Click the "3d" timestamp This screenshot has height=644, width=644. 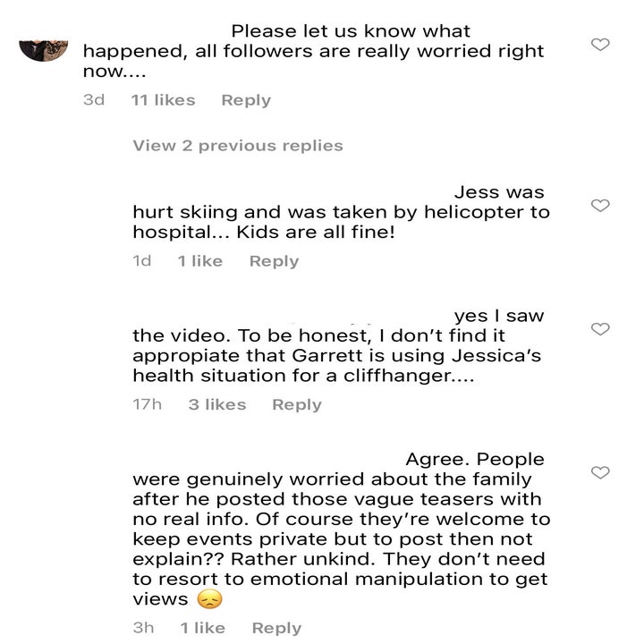pos(94,100)
